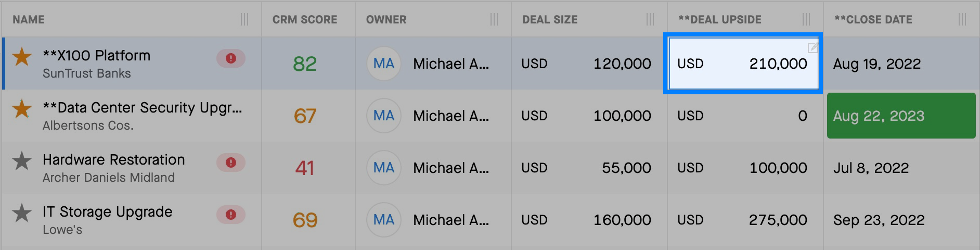Star the Hardware Restoration deal
The image size is (980, 250).
[22, 160]
